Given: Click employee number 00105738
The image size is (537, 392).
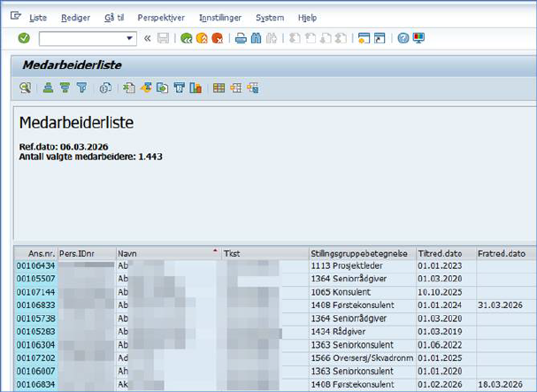Looking at the screenshot, I should [36, 319].
